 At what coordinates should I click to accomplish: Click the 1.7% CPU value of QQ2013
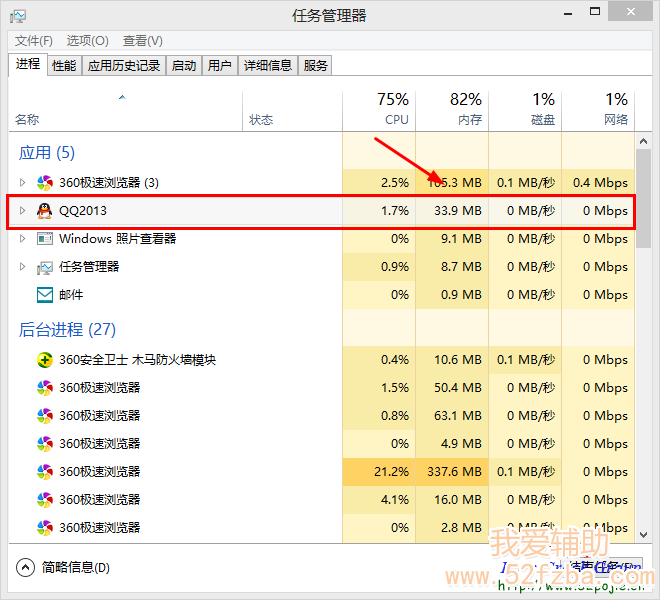tap(395, 211)
